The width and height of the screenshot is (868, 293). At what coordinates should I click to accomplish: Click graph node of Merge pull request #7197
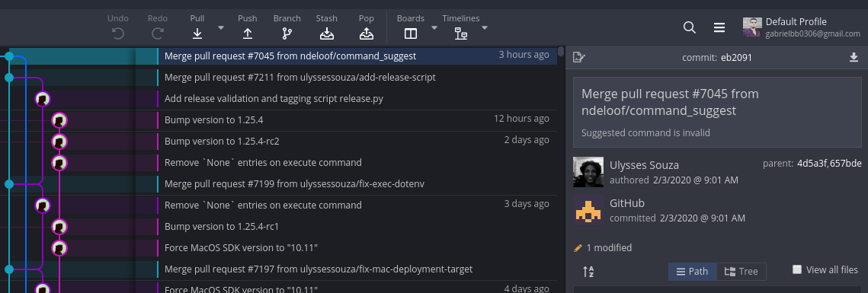9,269
